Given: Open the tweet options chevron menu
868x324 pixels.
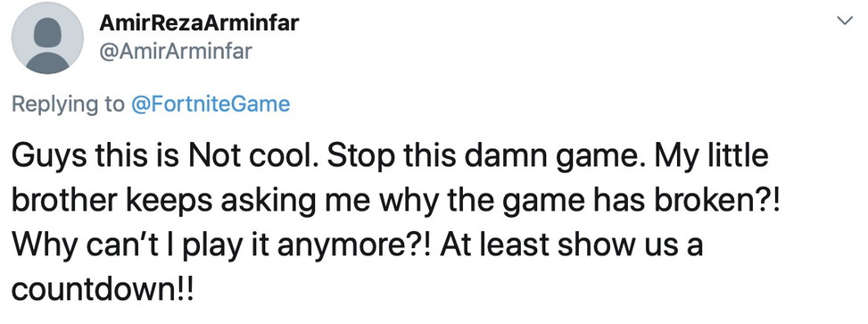Looking at the screenshot, I should [x=845, y=21].
